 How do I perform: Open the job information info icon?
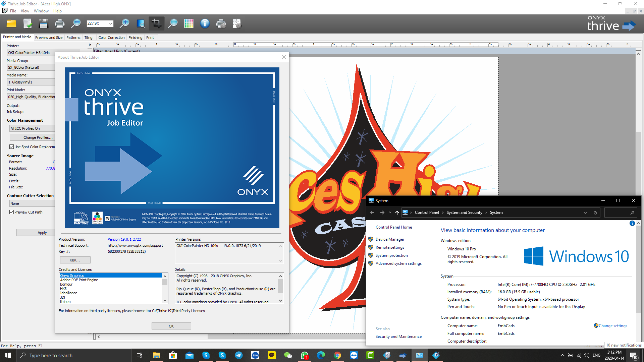205,23
